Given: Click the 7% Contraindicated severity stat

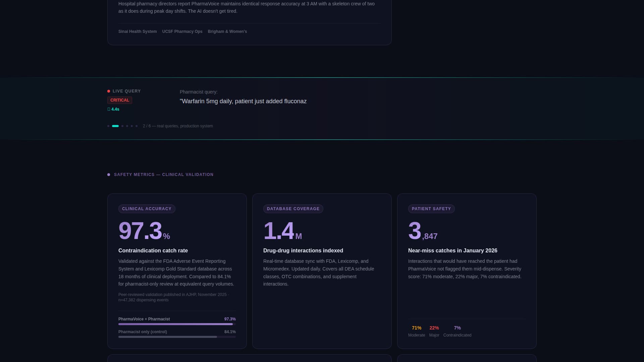Looking at the screenshot, I should pyautogui.click(x=457, y=331).
